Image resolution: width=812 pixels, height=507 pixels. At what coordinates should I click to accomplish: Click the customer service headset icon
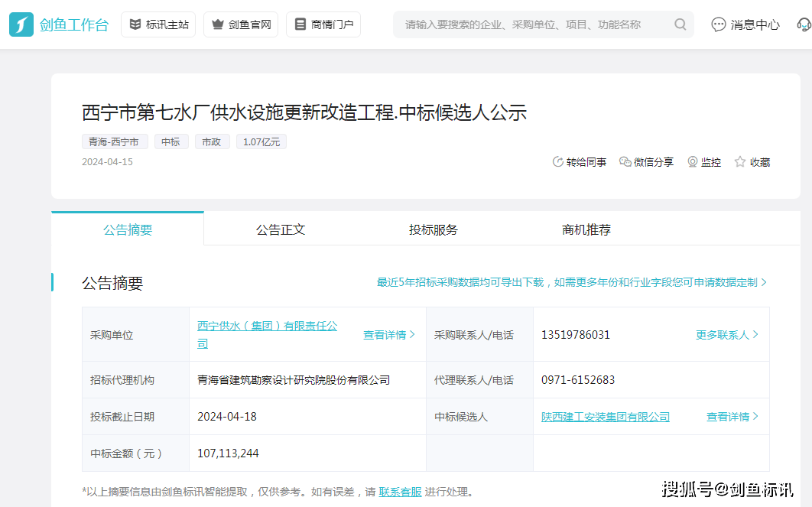[x=804, y=24]
